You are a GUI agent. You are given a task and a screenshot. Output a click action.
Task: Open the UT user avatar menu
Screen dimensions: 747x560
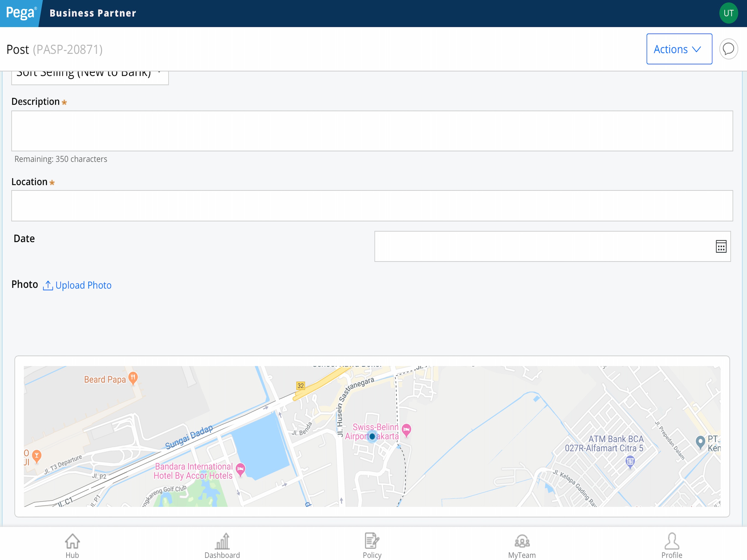coord(728,13)
